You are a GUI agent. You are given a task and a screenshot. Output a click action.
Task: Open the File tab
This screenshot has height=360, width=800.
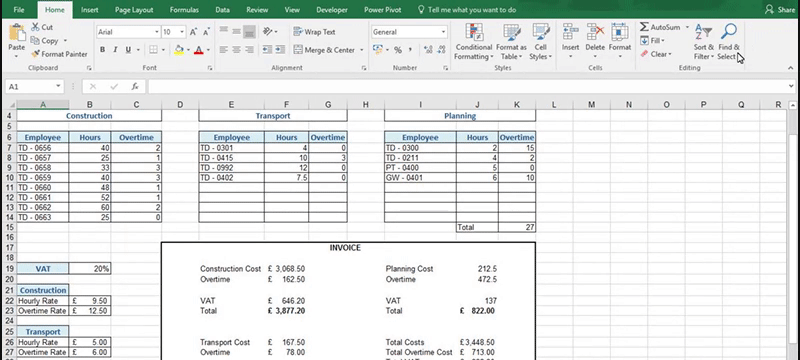(x=19, y=10)
